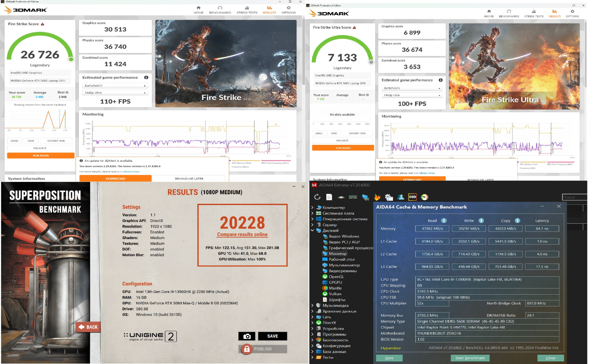Click the AIDA64 refresh toolbar icon

317,197
